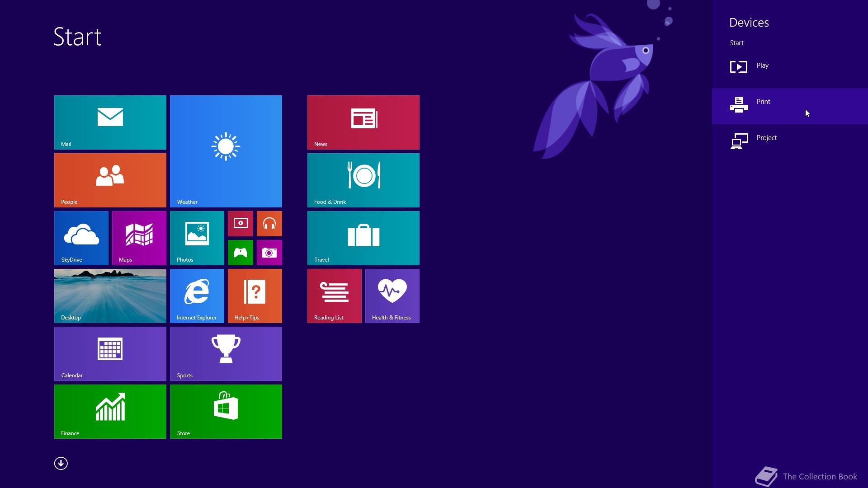Screen dimensions: 868x488
Task: Open the Food & Drink tile
Action: coord(363,180)
